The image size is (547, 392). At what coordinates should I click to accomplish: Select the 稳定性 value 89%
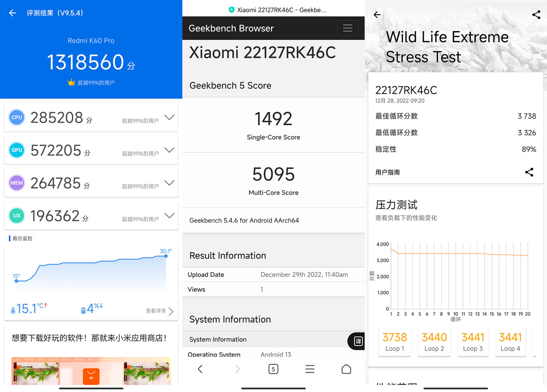529,149
